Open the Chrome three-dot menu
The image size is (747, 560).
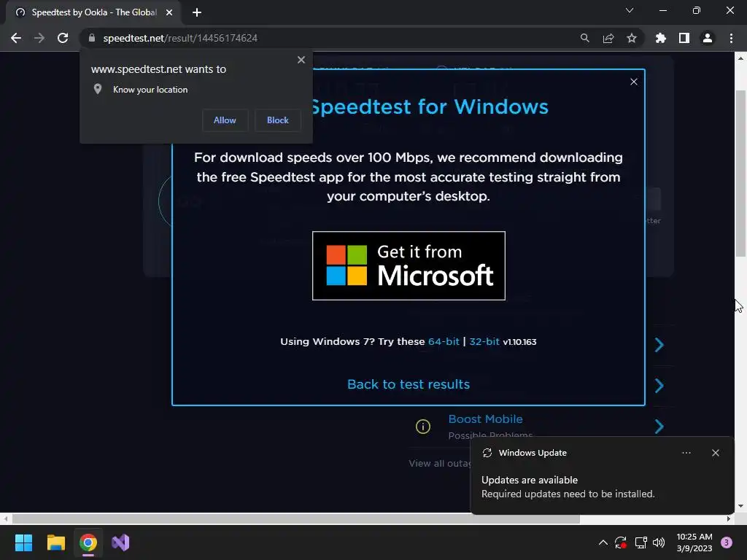[x=731, y=38]
